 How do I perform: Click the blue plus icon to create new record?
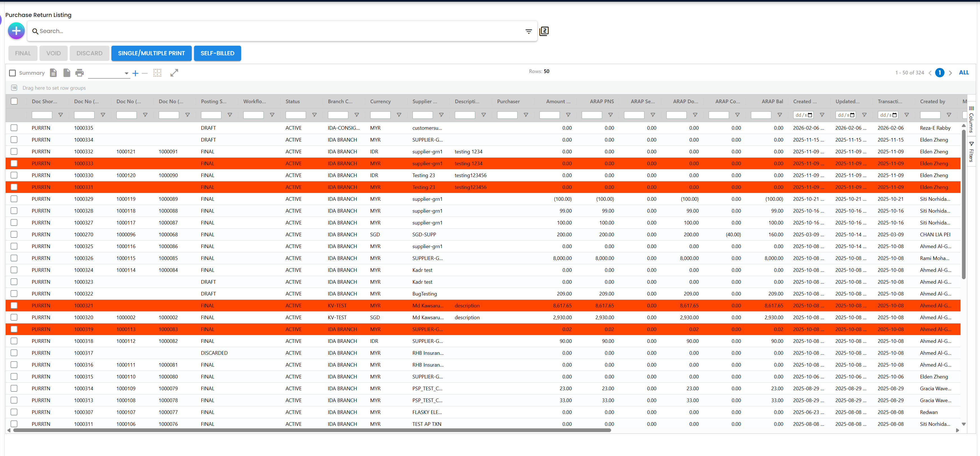pyautogui.click(x=16, y=31)
